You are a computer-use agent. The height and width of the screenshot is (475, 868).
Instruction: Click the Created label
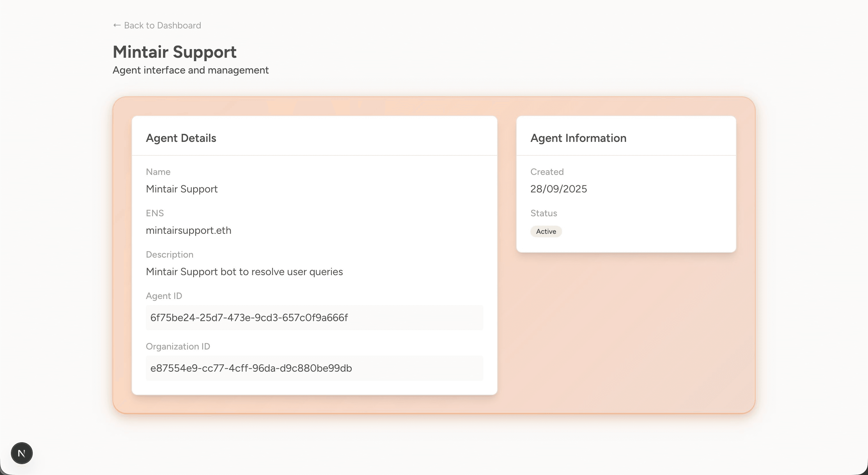(547, 172)
